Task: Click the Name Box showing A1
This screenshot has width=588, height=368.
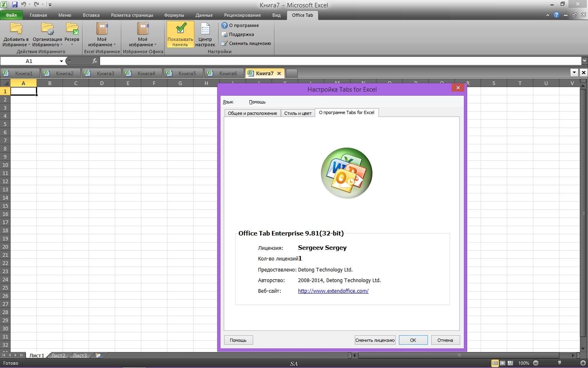Action: pyautogui.click(x=29, y=61)
